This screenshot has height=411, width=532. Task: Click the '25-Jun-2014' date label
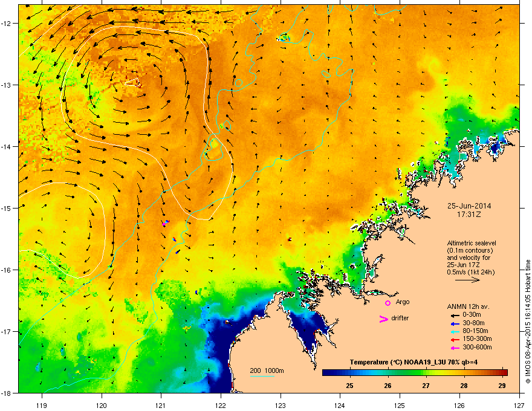click(x=469, y=206)
